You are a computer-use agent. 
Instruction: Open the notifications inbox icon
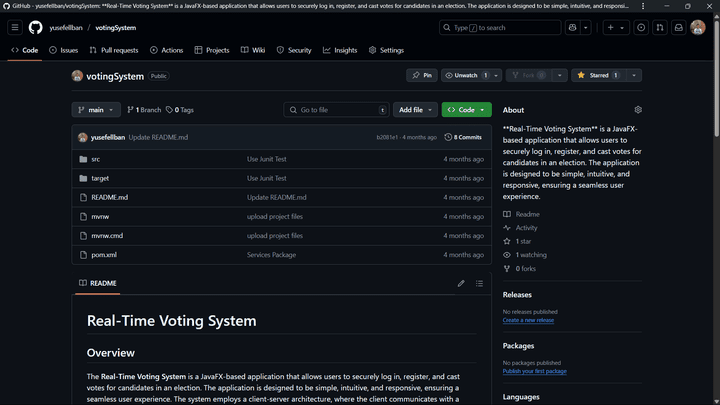pos(679,28)
